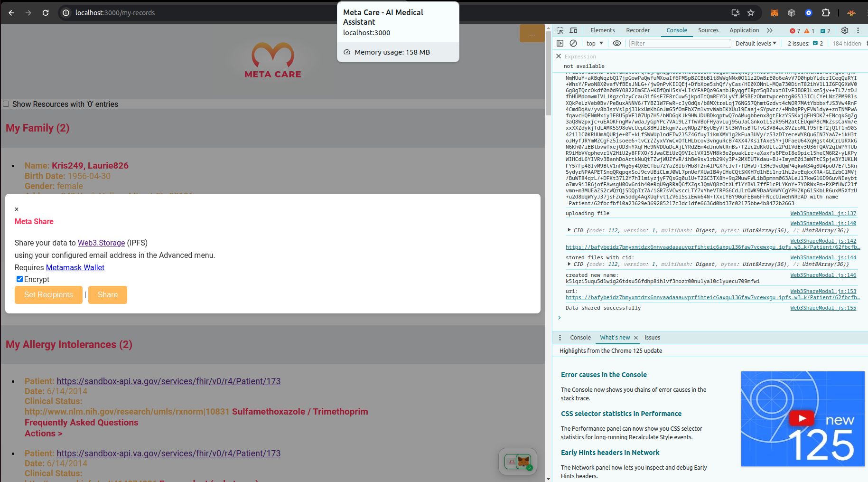Open the Metamask Wallet link
Viewport: 868px width, 482px height.
(x=75, y=267)
